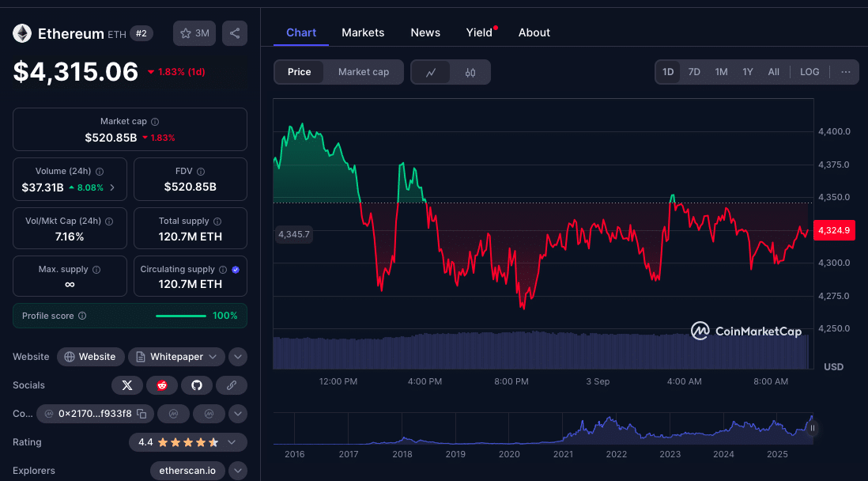
Task: Open the Reddit social link
Action: click(161, 385)
